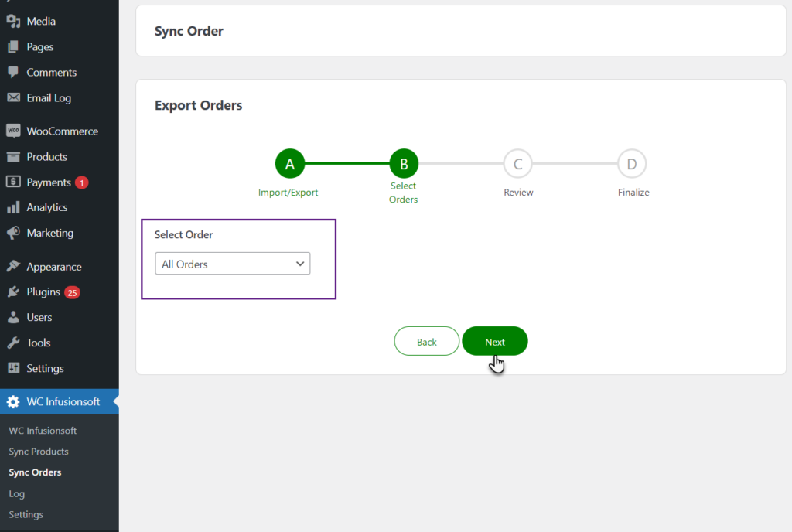792x532 pixels.
Task: Click the Tools wrench icon
Action: click(x=13, y=343)
